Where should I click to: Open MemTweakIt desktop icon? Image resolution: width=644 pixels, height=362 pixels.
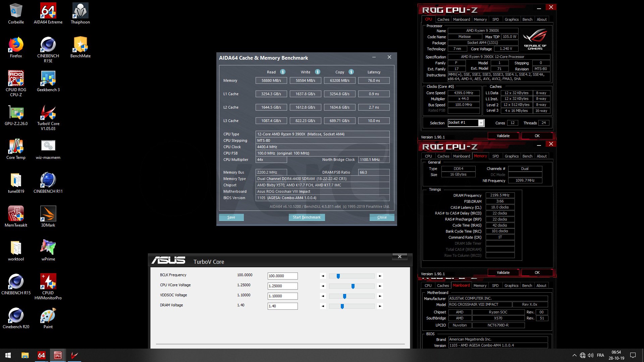(x=16, y=217)
